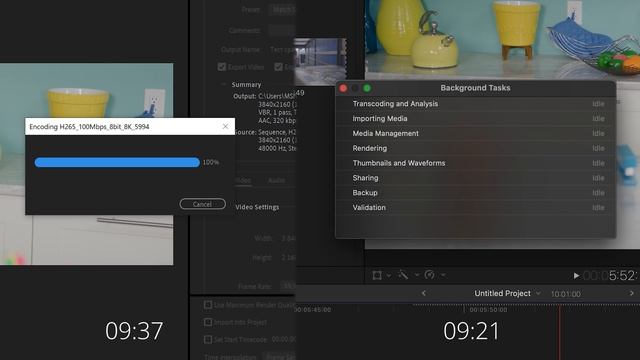Click the Cancel button in the Encoding dialog
The height and width of the screenshot is (360, 640).
[x=202, y=204]
